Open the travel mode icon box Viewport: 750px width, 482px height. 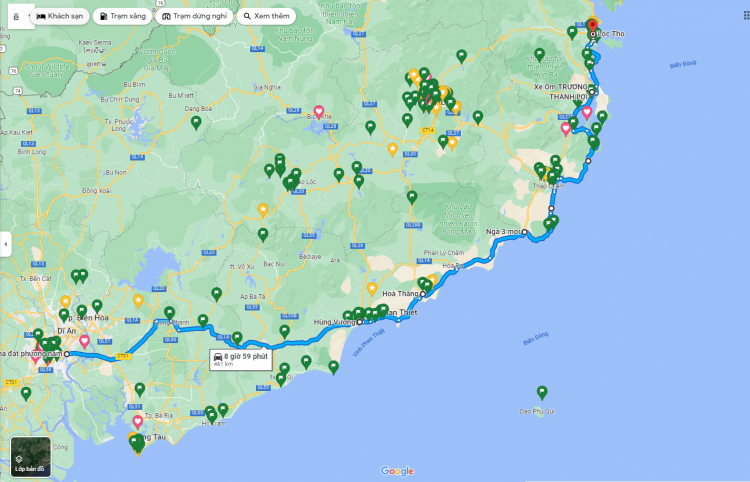tap(21, 16)
